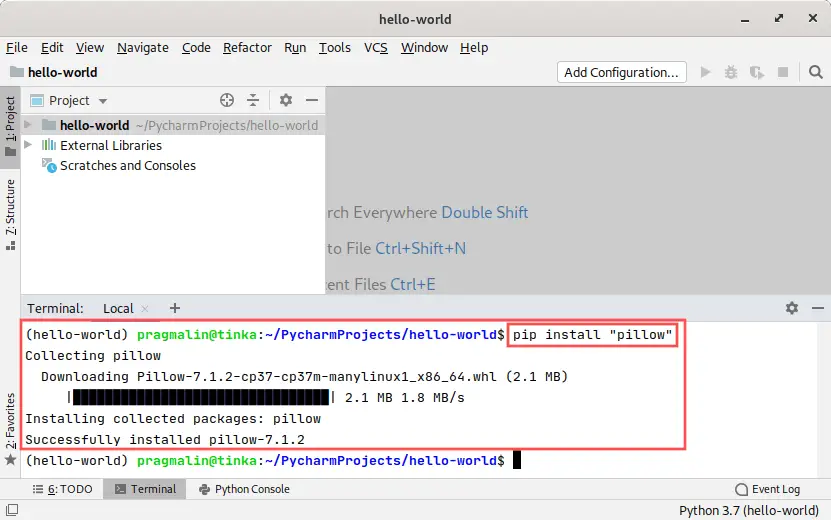The height and width of the screenshot is (520, 831).
Task: Click 'Successfully installed pillow-7.1.2' text
Action: click(165, 439)
